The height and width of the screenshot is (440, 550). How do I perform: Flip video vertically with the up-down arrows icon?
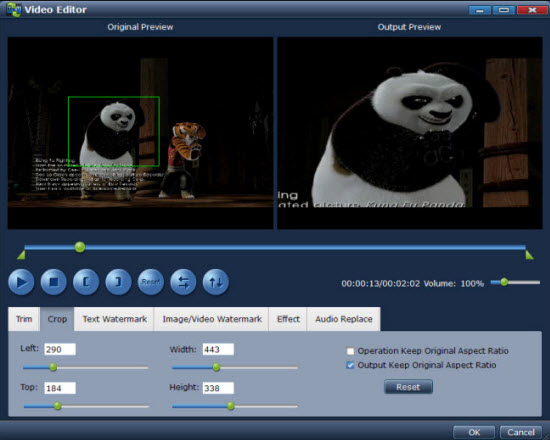216,282
